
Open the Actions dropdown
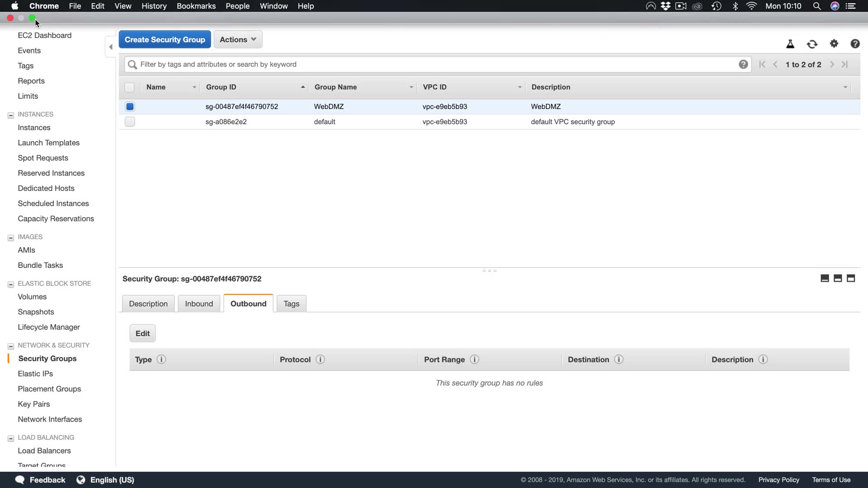[238, 39]
